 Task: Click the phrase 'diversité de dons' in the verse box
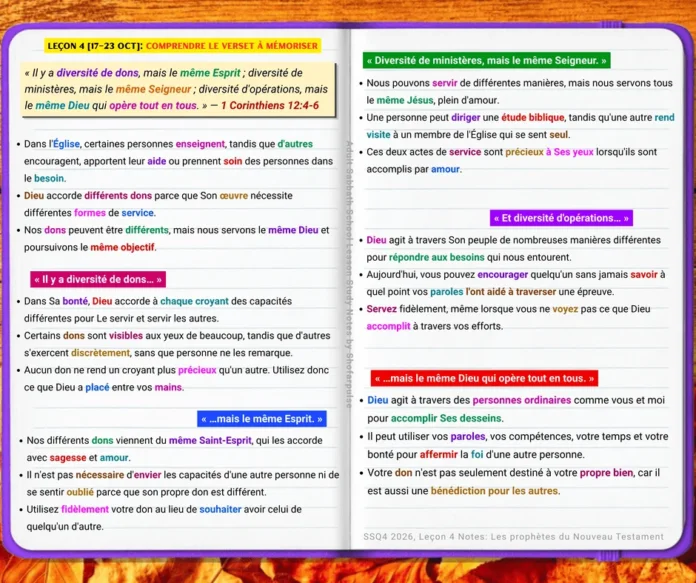(98, 73)
